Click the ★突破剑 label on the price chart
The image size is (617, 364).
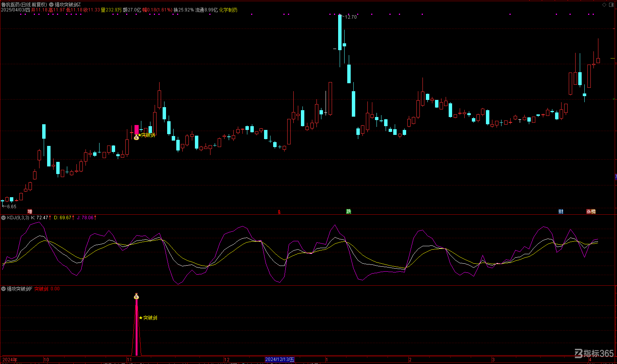click(x=146, y=135)
